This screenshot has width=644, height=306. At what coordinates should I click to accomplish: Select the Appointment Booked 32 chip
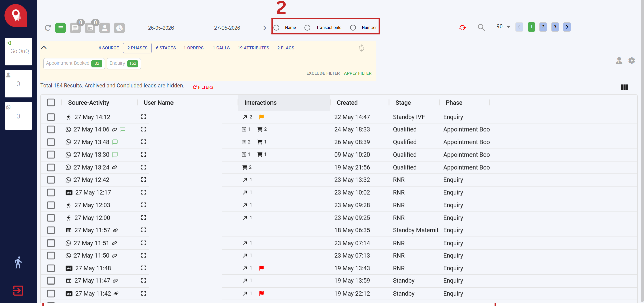pos(74,63)
